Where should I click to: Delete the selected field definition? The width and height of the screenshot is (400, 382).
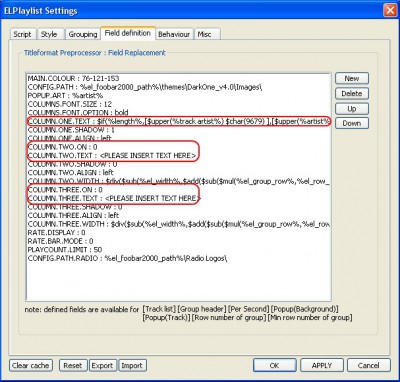(x=352, y=94)
